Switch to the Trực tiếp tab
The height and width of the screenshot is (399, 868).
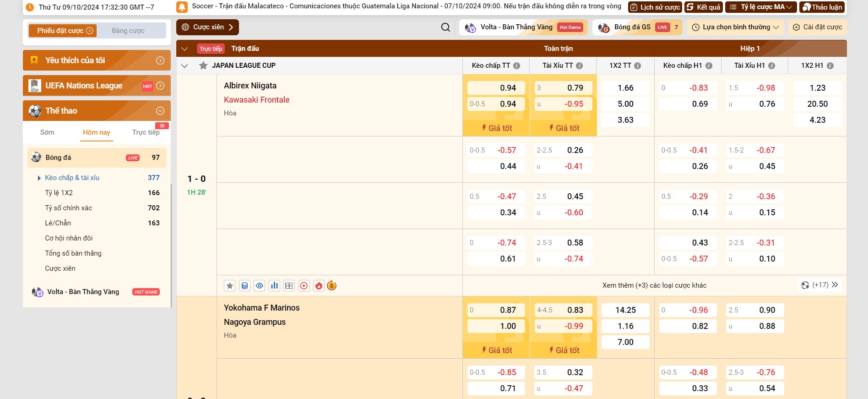coord(146,132)
